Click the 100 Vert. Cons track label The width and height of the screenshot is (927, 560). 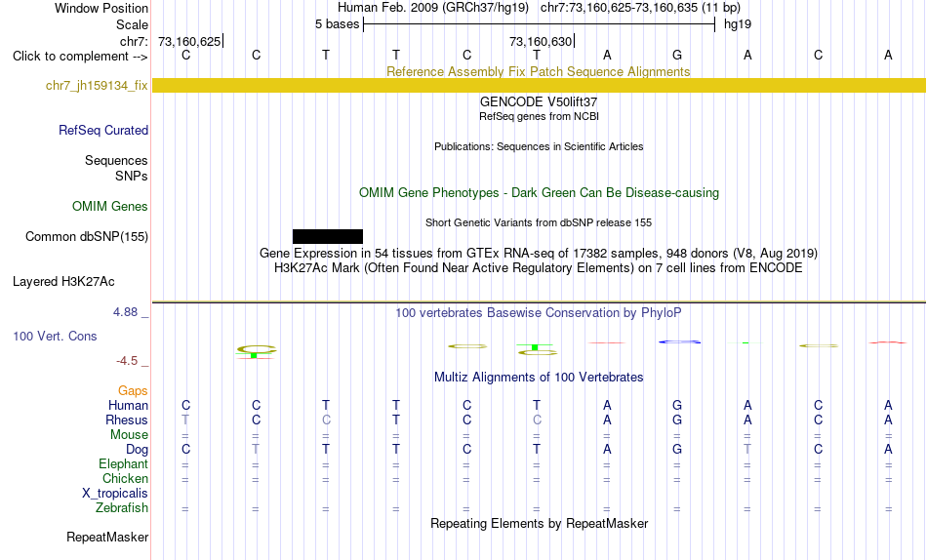point(55,336)
